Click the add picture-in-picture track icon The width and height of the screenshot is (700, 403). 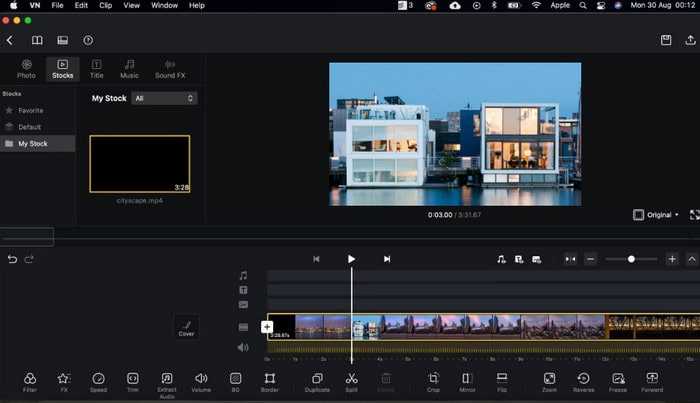537,259
